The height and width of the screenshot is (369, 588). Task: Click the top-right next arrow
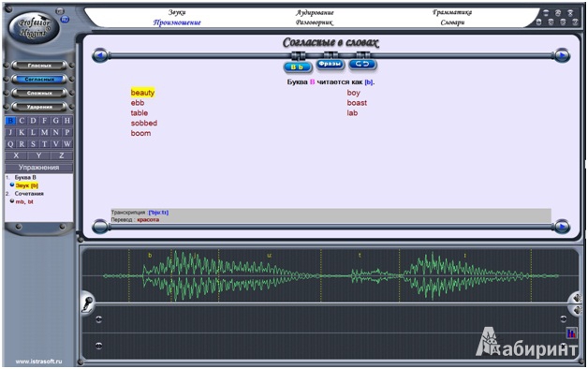(x=562, y=56)
